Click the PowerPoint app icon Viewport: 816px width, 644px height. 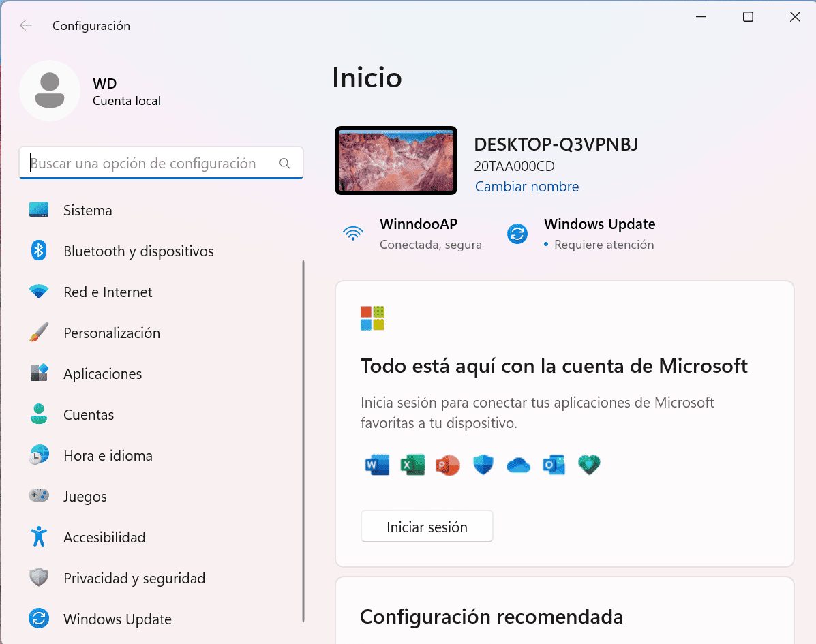pyautogui.click(x=448, y=465)
